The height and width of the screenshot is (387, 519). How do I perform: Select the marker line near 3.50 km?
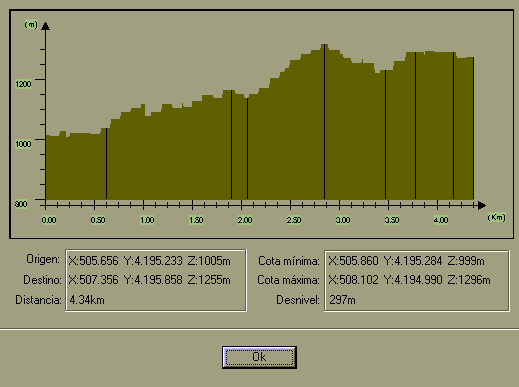[385, 135]
